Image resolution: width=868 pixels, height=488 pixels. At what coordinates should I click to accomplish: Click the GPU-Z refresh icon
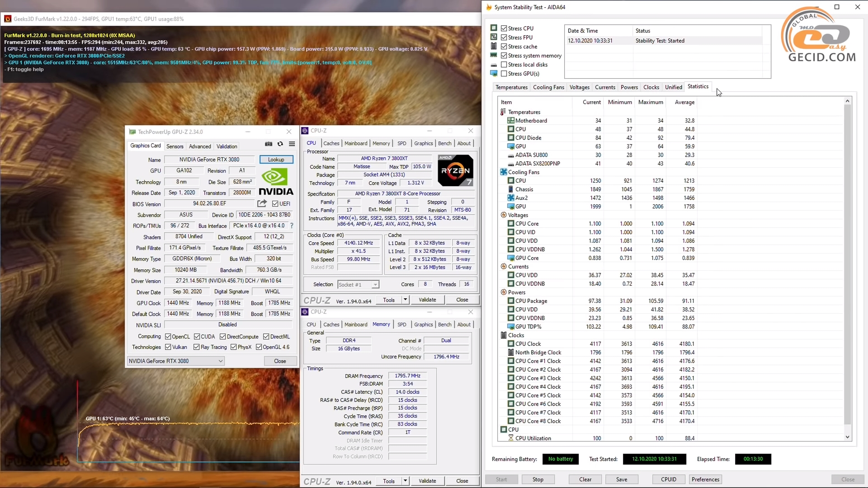[x=280, y=144]
